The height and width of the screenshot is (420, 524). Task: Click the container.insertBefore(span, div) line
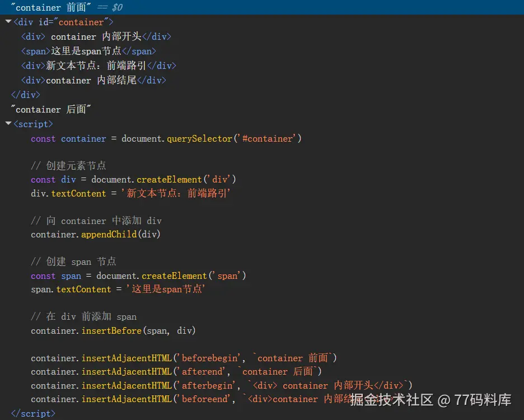pyautogui.click(x=113, y=331)
